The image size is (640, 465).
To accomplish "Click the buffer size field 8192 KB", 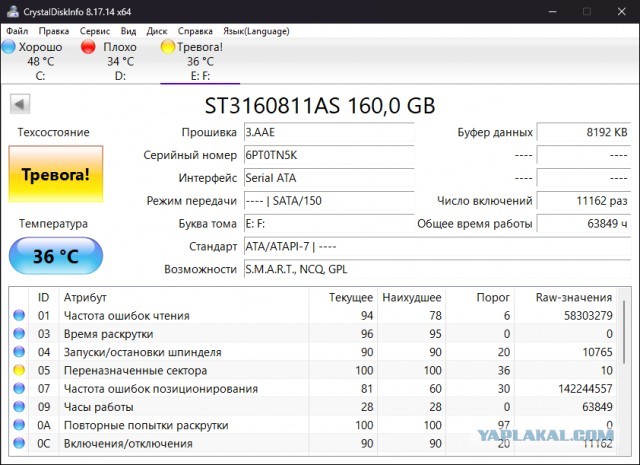I will 584,132.
